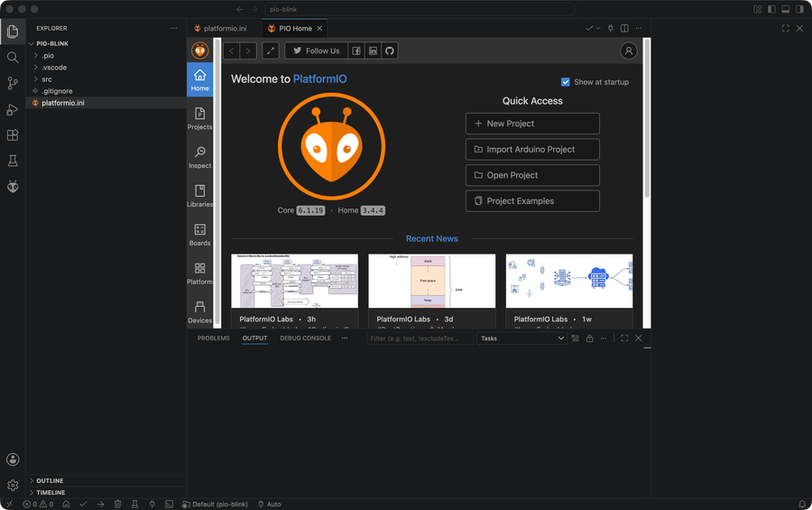Image resolution: width=812 pixels, height=510 pixels.
Task: Click the Open Project button
Action: pos(532,175)
